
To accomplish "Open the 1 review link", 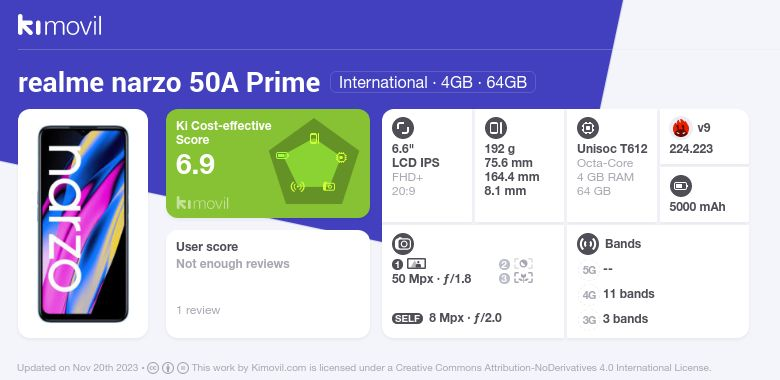I will pos(198,310).
